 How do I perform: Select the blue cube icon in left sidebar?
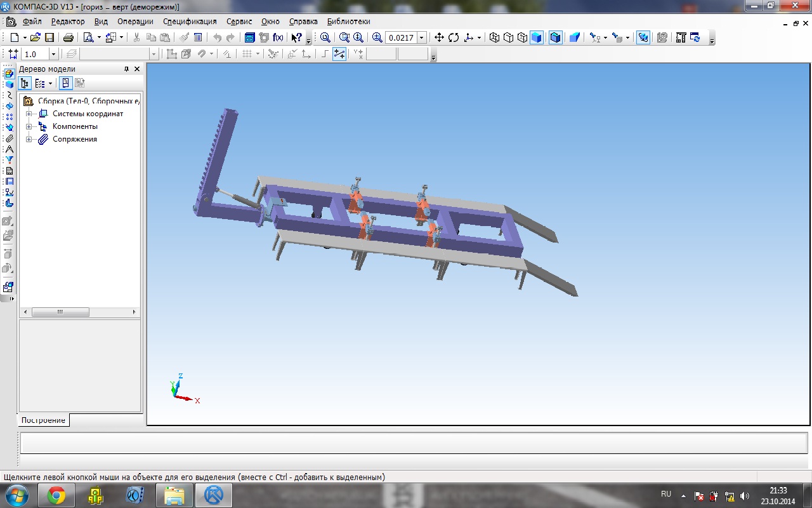point(9,84)
